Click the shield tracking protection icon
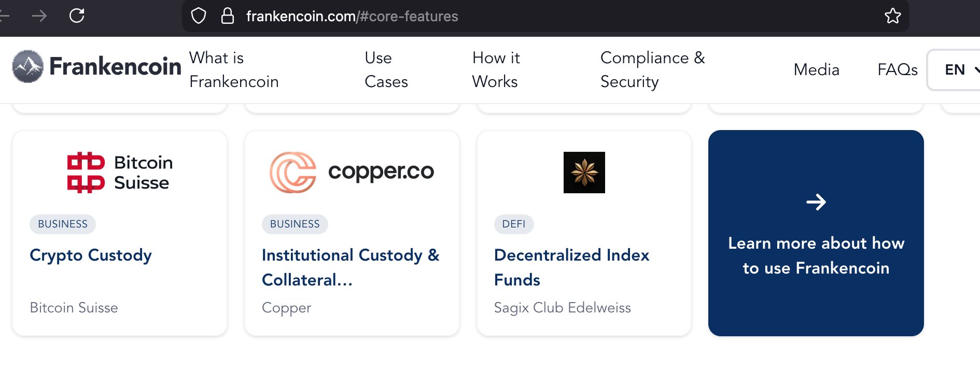 [x=199, y=16]
